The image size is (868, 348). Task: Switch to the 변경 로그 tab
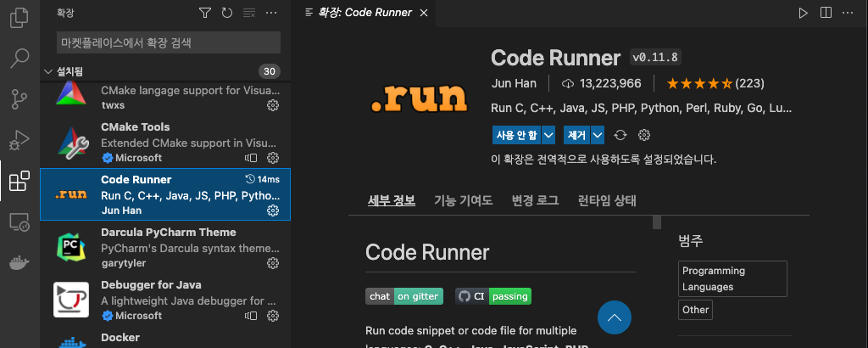(536, 200)
